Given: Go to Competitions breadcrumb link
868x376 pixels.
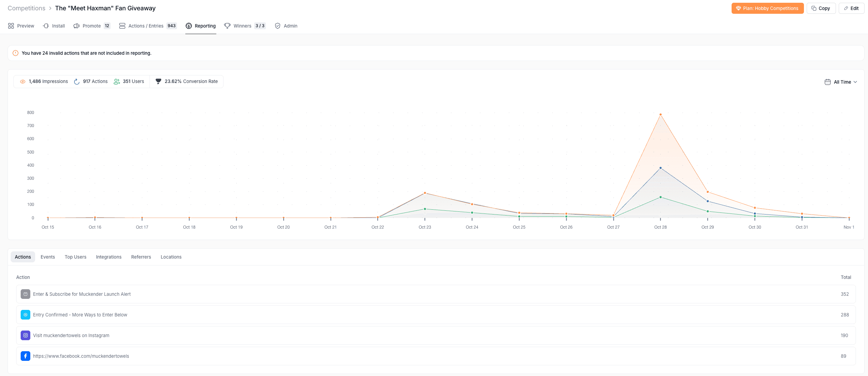Looking at the screenshot, I should [27, 8].
